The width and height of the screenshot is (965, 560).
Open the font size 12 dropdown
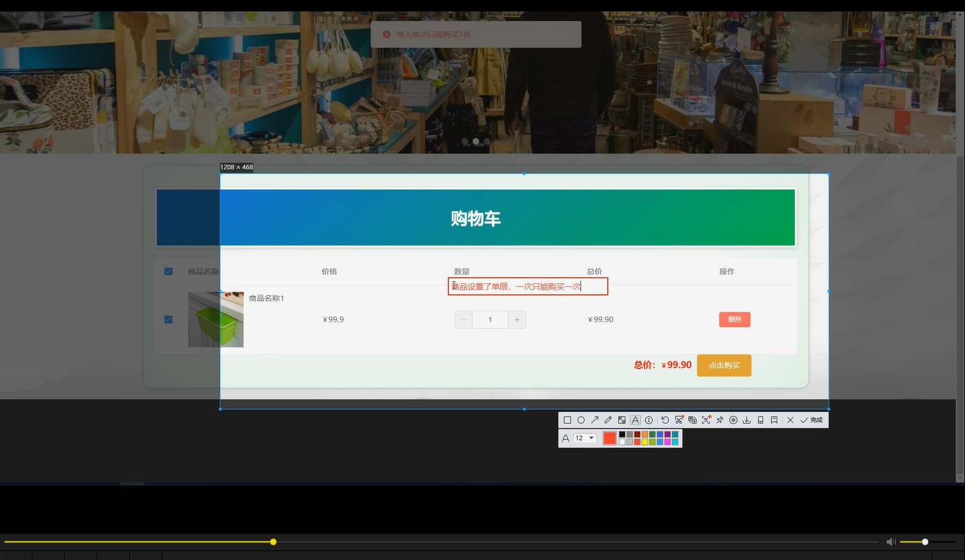point(583,438)
